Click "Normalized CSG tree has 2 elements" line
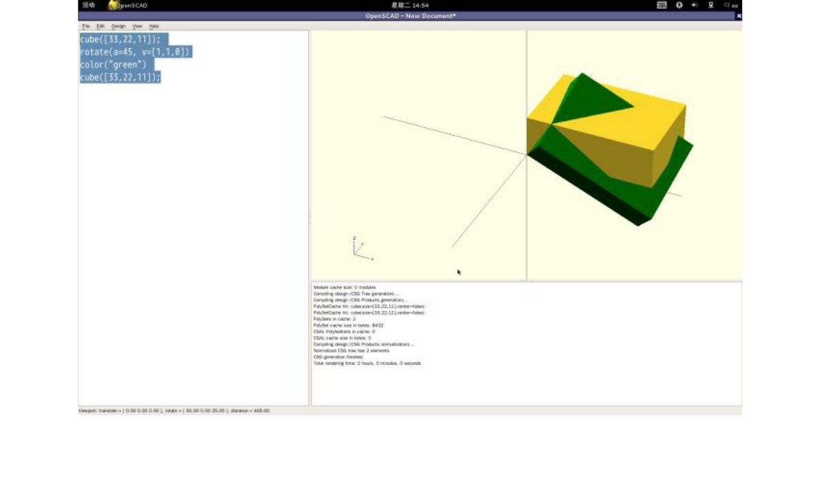820x504 pixels. tap(351, 351)
